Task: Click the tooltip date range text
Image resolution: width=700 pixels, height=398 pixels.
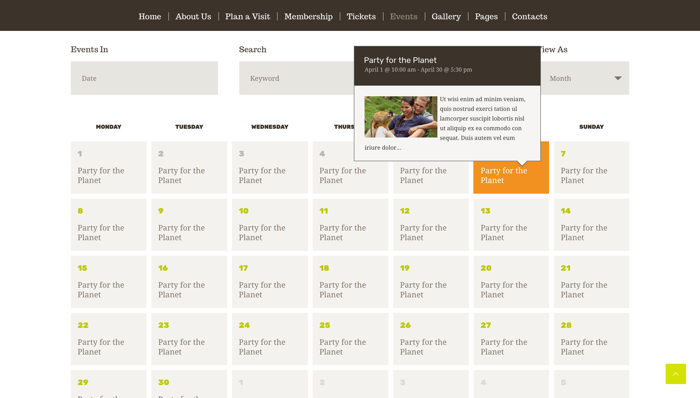Action: tap(418, 70)
